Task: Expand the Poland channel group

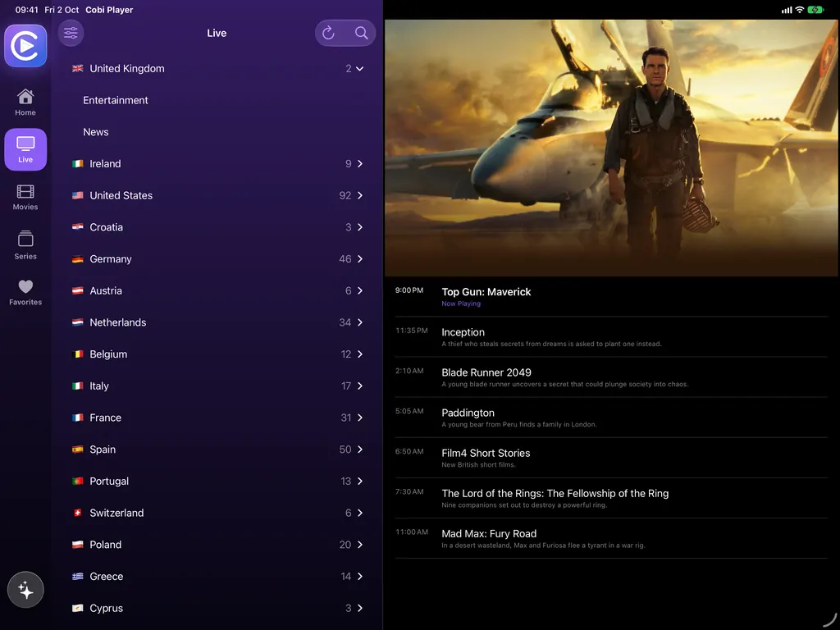Action: point(217,545)
